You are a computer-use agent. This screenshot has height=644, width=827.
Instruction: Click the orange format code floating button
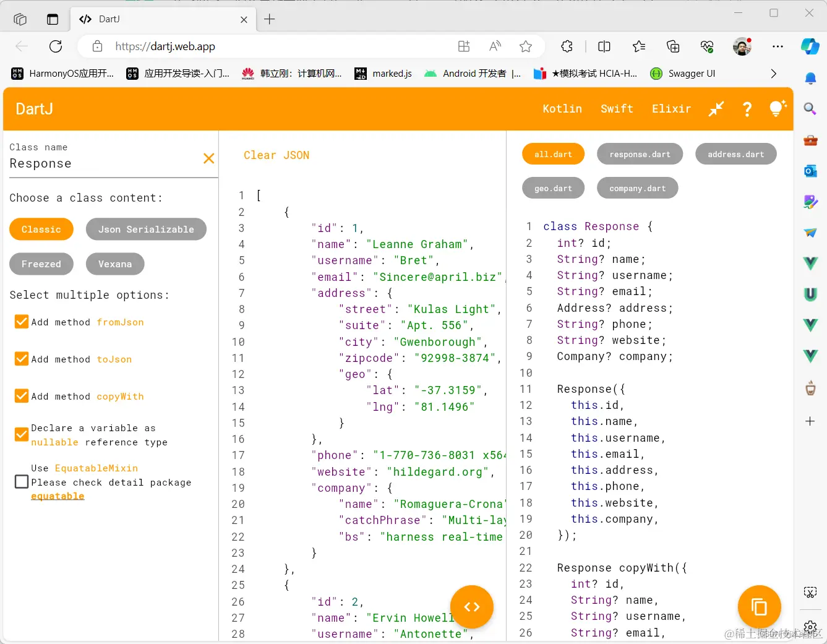(x=472, y=607)
